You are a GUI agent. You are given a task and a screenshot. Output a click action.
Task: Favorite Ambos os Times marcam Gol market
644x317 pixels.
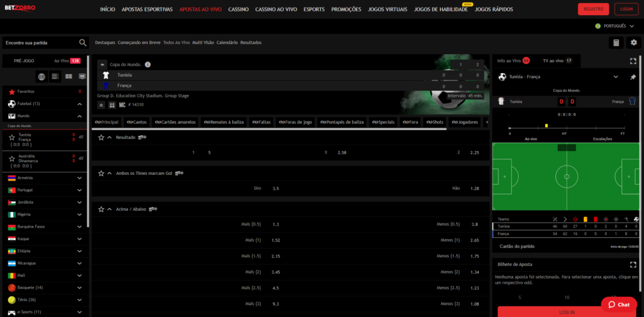point(101,174)
